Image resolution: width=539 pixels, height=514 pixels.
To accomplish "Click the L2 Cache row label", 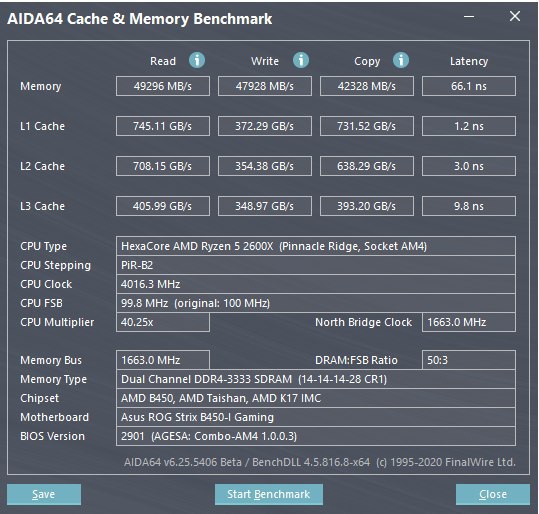I will (x=42, y=166).
